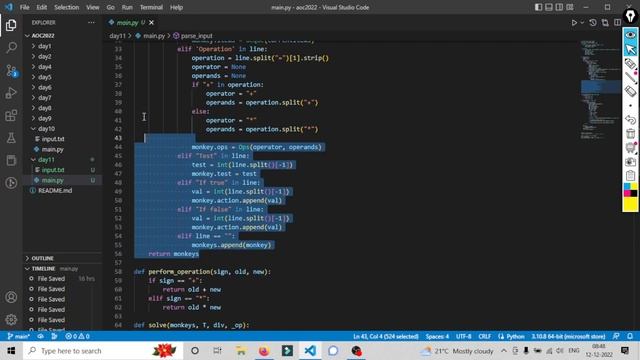640x360 pixels.
Task: Open notifications bell in status bar
Action: tap(630, 336)
